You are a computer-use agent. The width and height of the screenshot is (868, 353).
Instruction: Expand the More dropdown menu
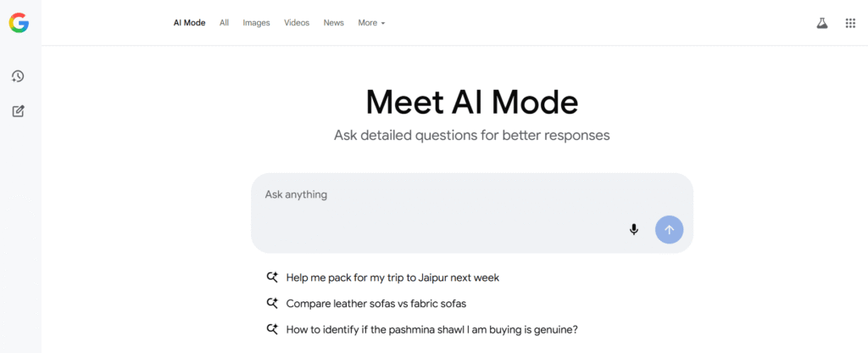(x=371, y=23)
